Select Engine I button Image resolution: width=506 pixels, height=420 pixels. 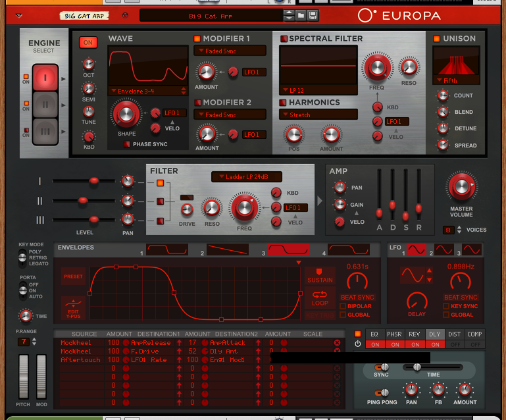pyautogui.click(x=45, y=78)
